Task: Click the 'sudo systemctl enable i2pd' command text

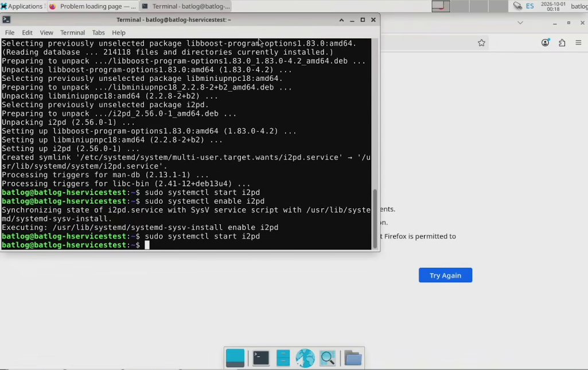Action: [x=204, y=201]
